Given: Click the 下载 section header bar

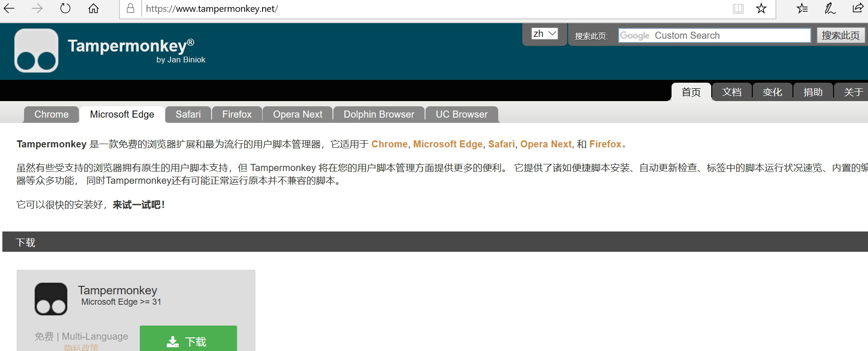Looking at the screenshot, I should 435,242.
